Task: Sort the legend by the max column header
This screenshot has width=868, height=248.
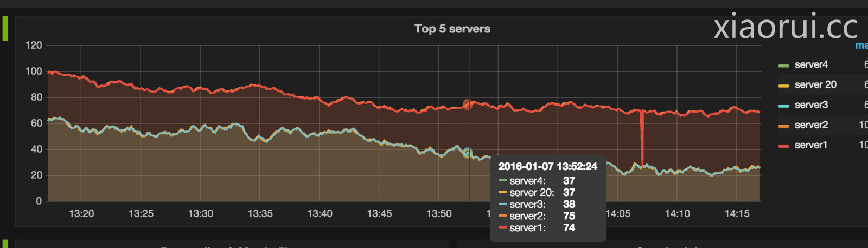Action: (861, 45)
